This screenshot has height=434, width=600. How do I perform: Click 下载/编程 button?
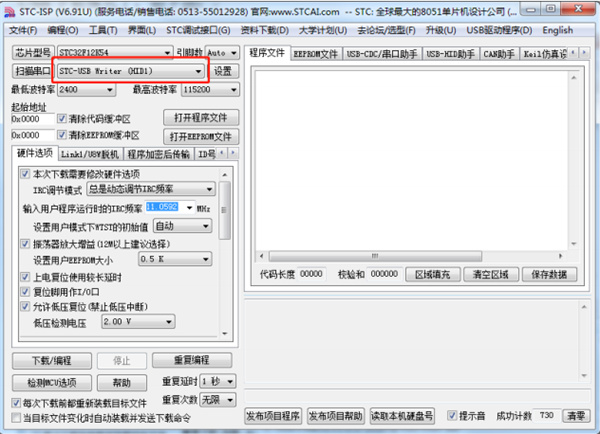[52, 361]
